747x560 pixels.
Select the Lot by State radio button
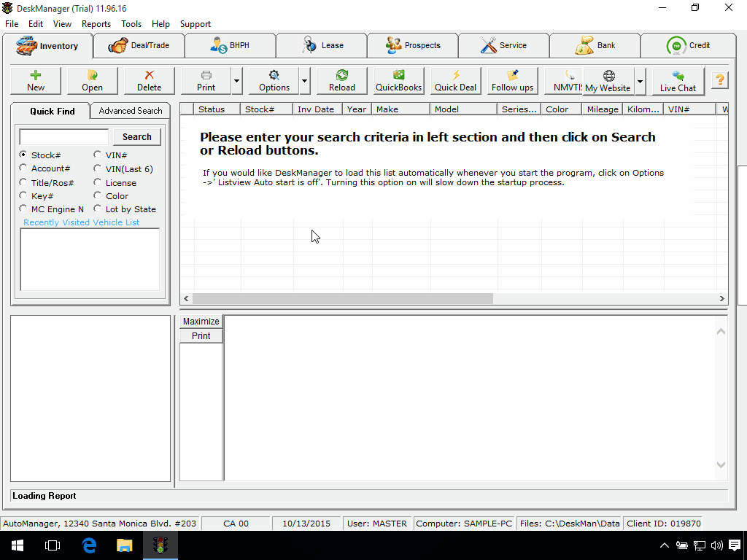click(x=97, y=209)
